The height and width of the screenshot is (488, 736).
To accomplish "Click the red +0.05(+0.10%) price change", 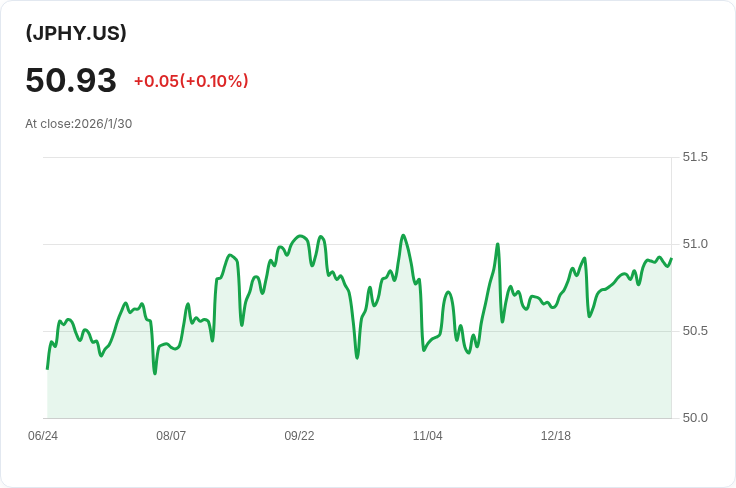I will [x=190, y=81].
